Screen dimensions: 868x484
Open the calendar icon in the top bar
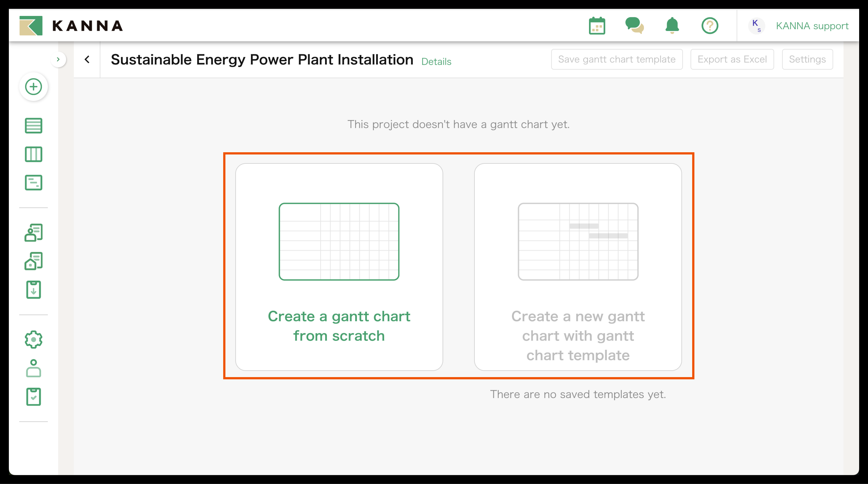pyautogui.click(x=597, y=26)
